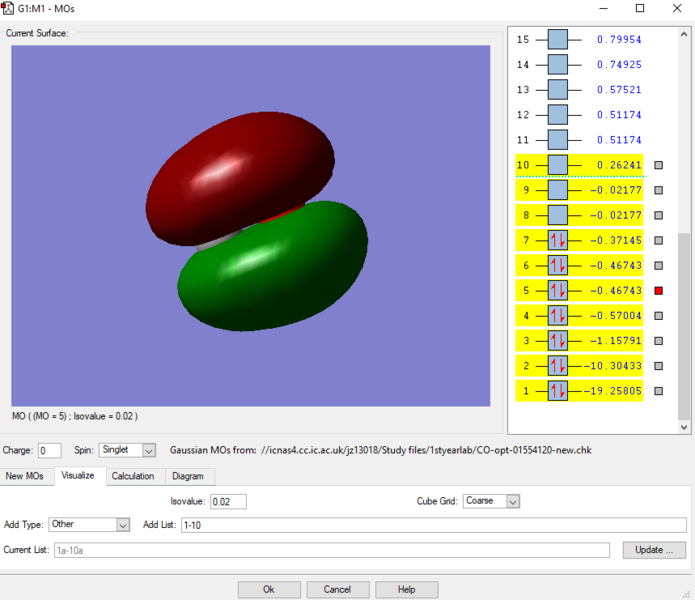Click the paired-electron box for MO 3

tap(558, 341)
